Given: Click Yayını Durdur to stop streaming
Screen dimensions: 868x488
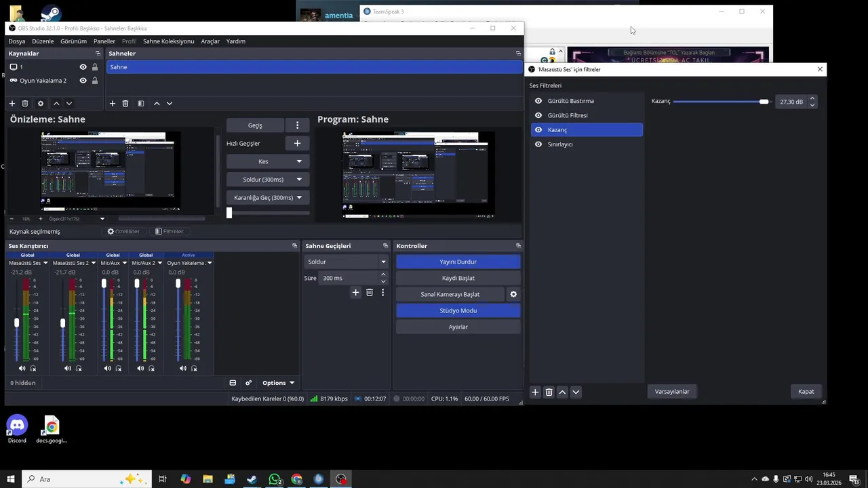Looking at the screenshot, I should (x=458, y=262).
